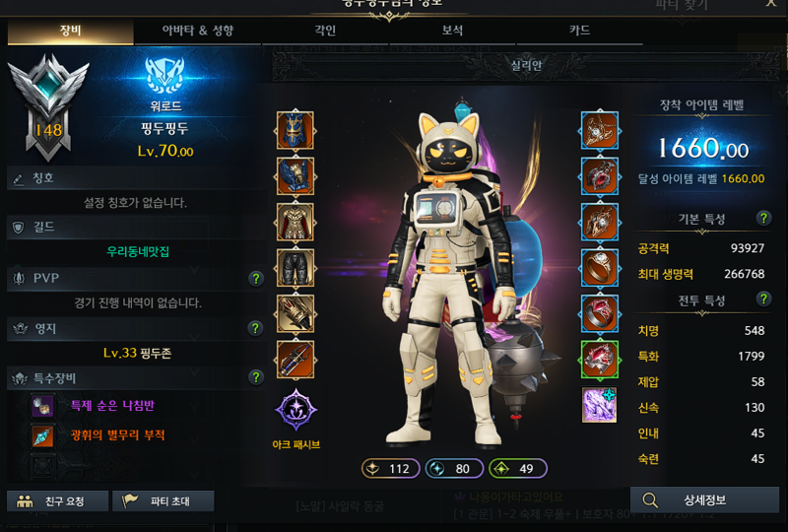Viewport: 788px width, 532px height.
Task: Switch to the 보석 tab
Action: (x=452, y=31)
